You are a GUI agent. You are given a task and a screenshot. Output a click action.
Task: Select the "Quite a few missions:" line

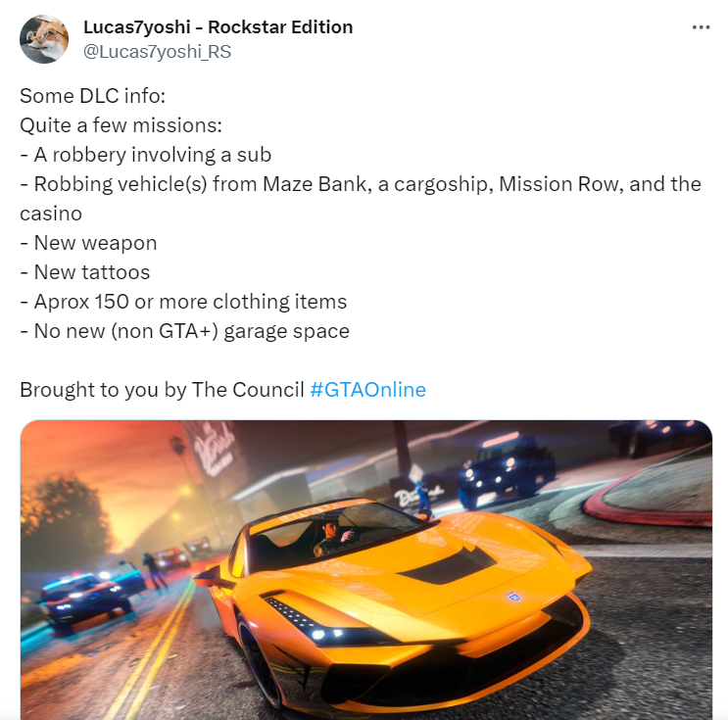121,125
